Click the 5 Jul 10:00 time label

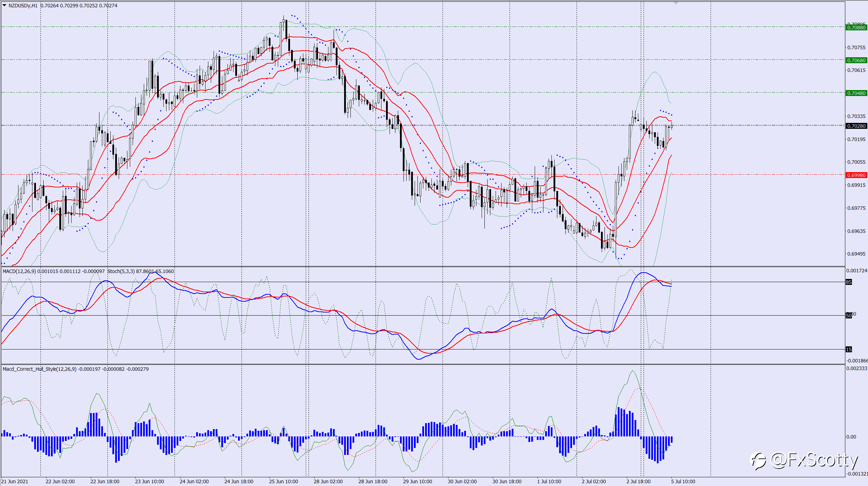tap(683, 481)
